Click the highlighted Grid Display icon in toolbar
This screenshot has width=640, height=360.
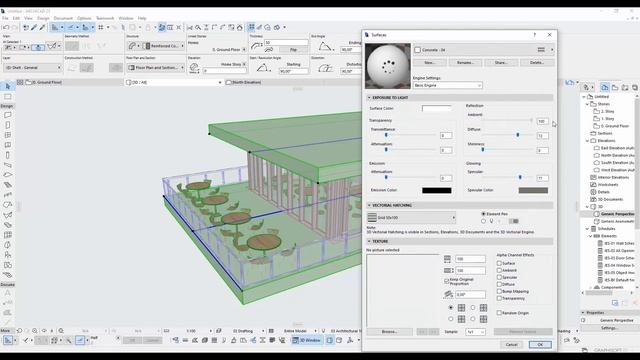pyautogui.click(x=251, y=27)
